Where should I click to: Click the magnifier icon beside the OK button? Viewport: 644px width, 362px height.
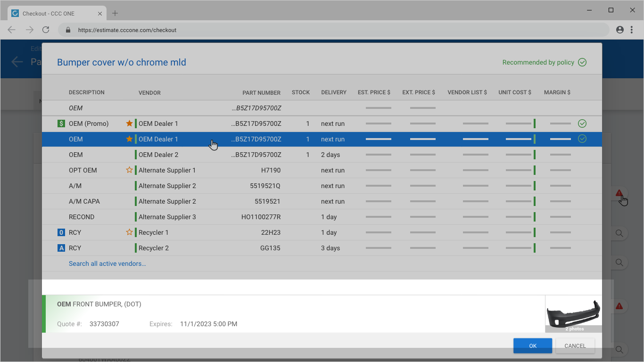tap(619, 350)
